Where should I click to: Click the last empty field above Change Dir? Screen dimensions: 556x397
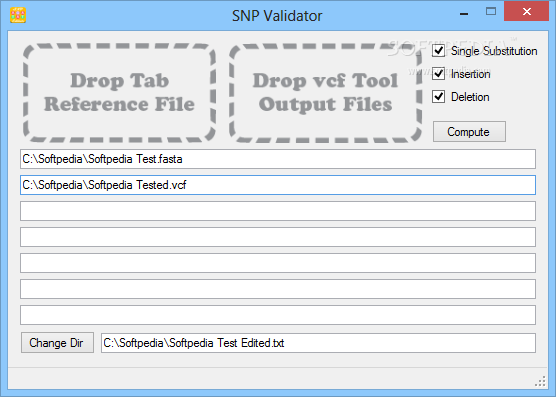click(278, 315)
